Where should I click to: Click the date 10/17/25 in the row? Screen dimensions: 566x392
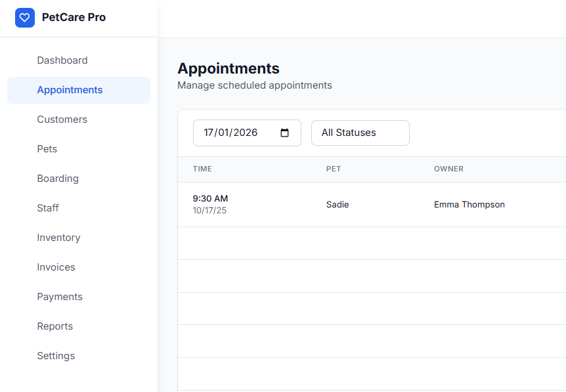coord(209,210)
